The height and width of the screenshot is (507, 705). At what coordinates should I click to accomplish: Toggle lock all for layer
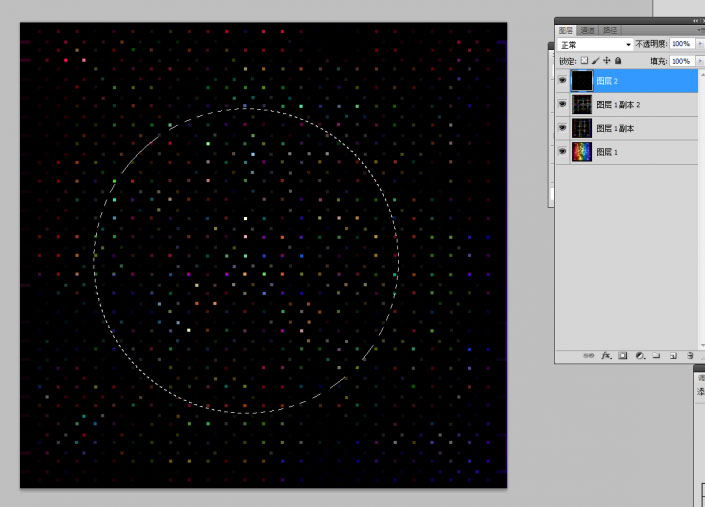click(x=617, y=61)
